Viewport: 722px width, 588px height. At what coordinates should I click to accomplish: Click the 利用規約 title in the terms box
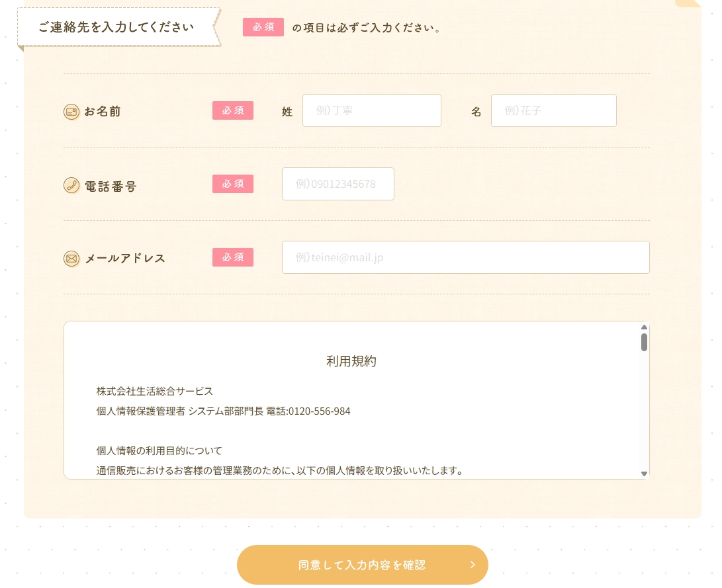pos(351,361)
